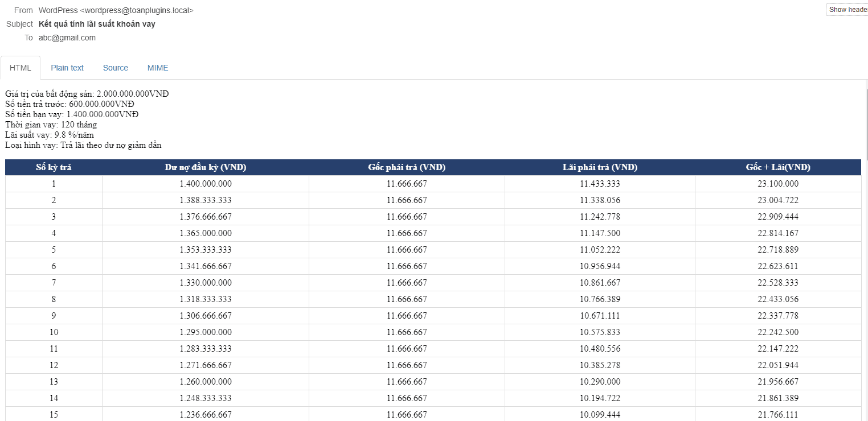
Task: Click the 'Số kỳ trả' column header
Action: (x=54, y=167)
